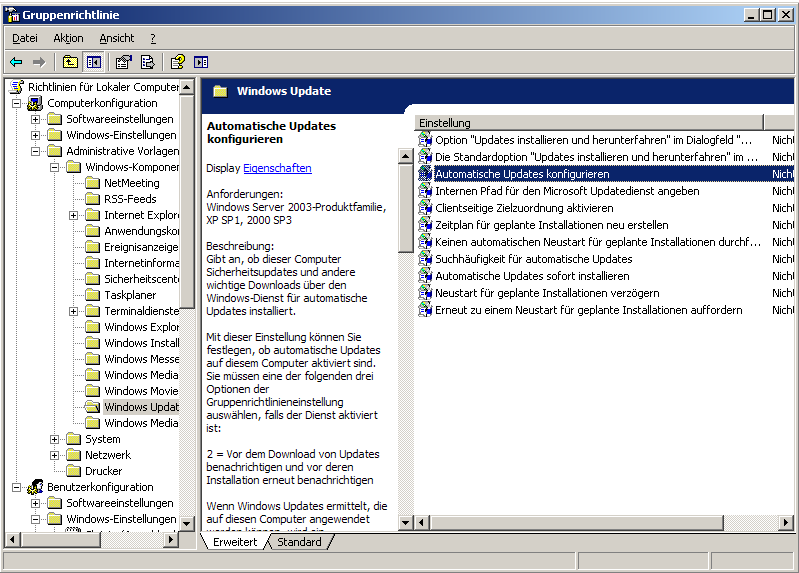Collapse the Computerkonfiguration node
Image resolution: width=799 pixels, height=573 pixels.
[16, 103]
